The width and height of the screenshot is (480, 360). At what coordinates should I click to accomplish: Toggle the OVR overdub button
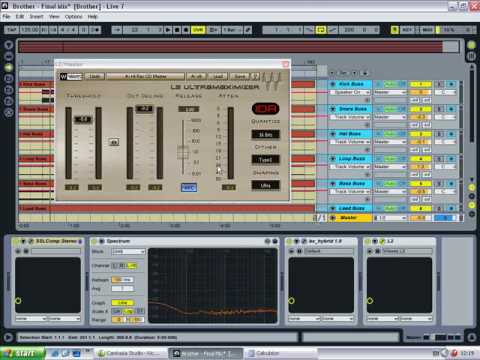pos(198,30)
